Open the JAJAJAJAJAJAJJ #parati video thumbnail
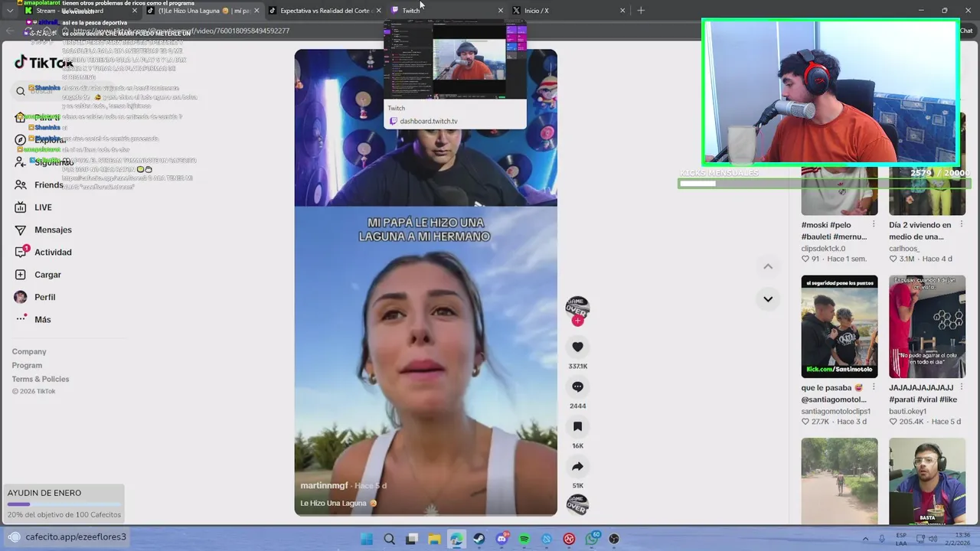Viewport: 980px width, 551px height. click(x=927, y=327)
